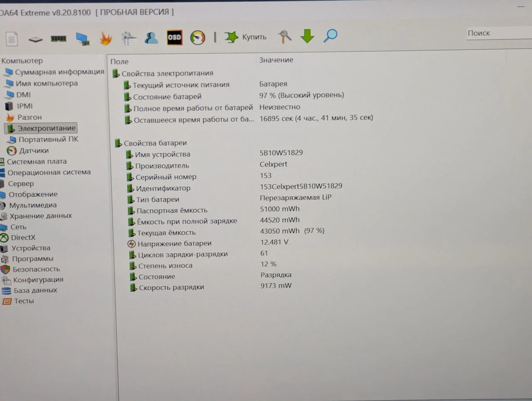This screenshot has width=532, height=401.
Task: Click the hammer tools preferences icon
Action: pos(285,36)
